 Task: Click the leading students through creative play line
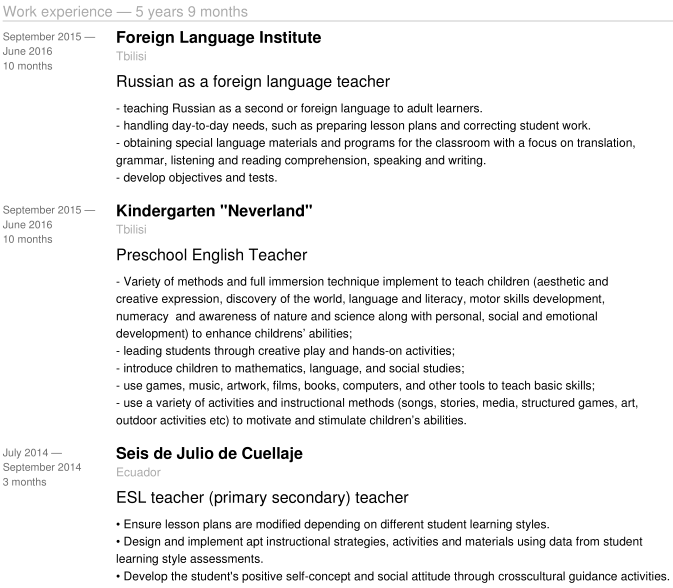[x=285, y=351]
